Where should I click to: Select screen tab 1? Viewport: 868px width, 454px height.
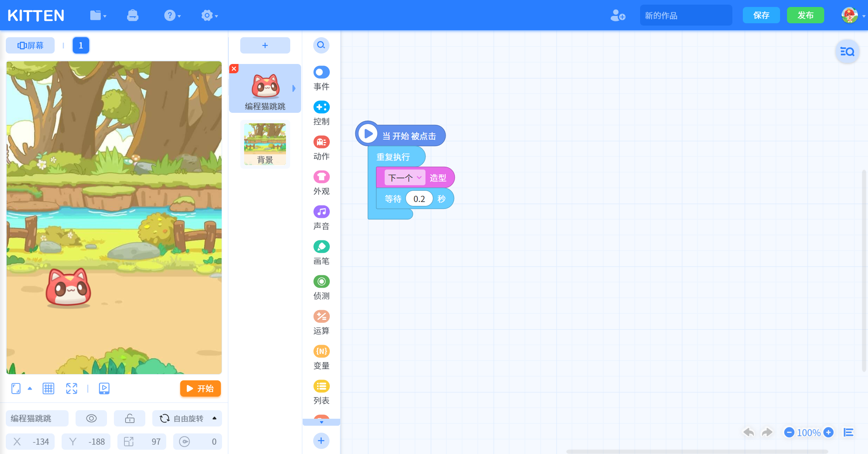click(x=81, y=45)
